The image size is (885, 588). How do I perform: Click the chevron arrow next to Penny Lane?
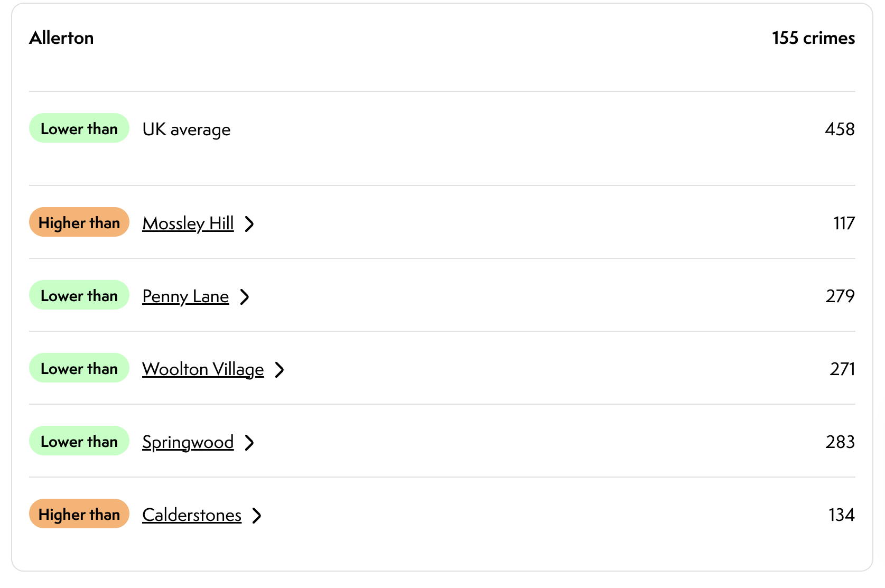[x=245, y=297]
